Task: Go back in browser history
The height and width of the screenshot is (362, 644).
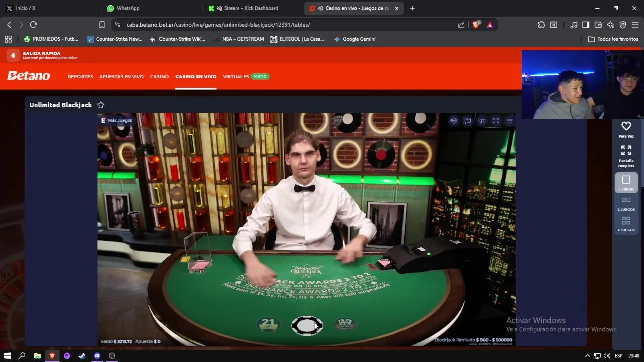Action: coord(9,25)
